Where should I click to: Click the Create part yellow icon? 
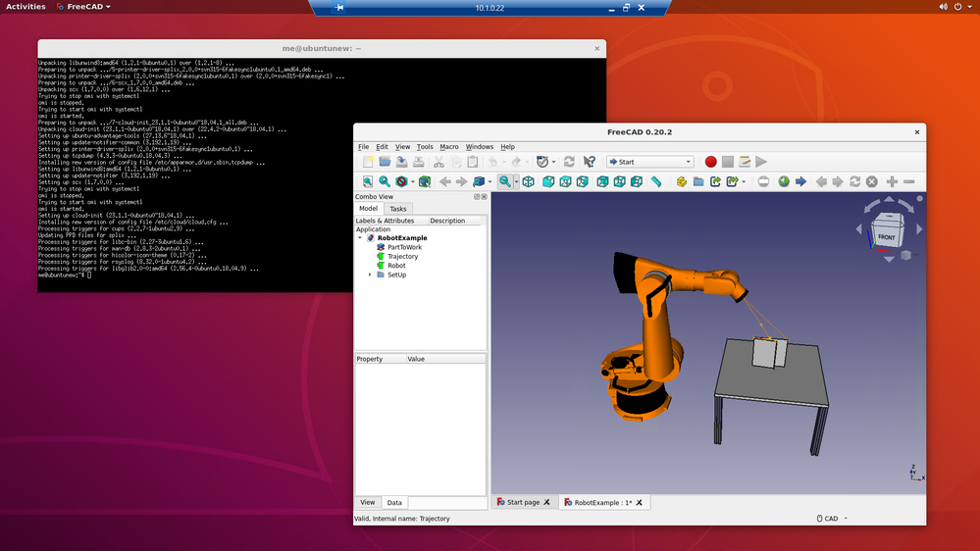coord(681,181)
